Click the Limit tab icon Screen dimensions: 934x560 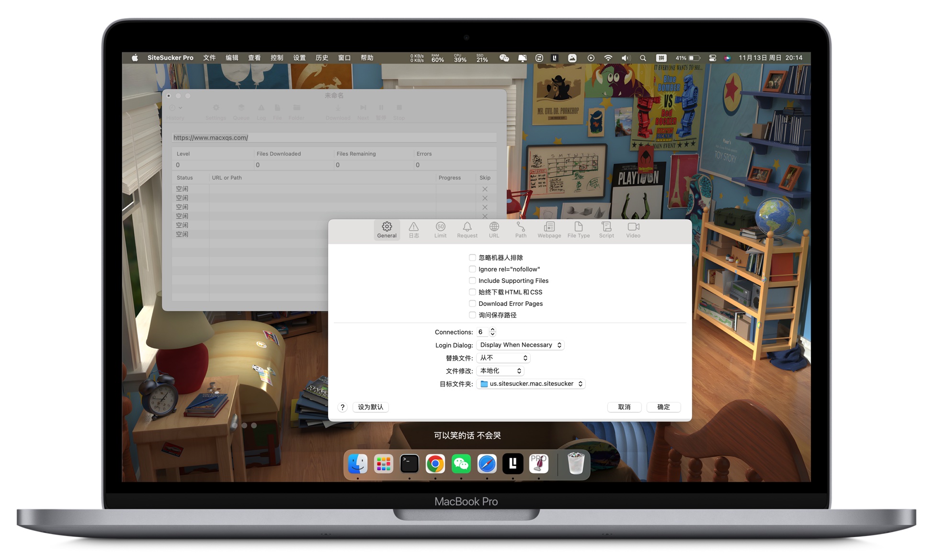point(440,229)
